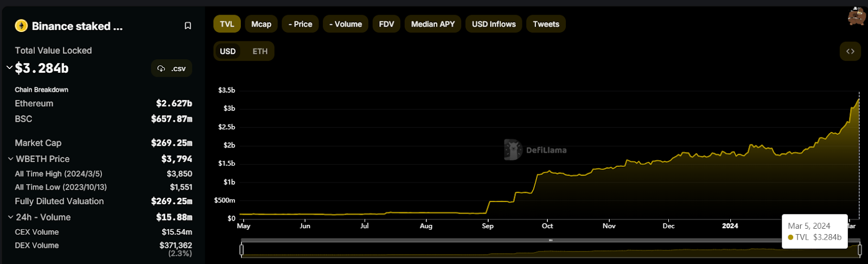The width and height of the screenshot is (868, 264).
Task: Toggle the Median APY chart metric
Action: click(x=433, y=24)
